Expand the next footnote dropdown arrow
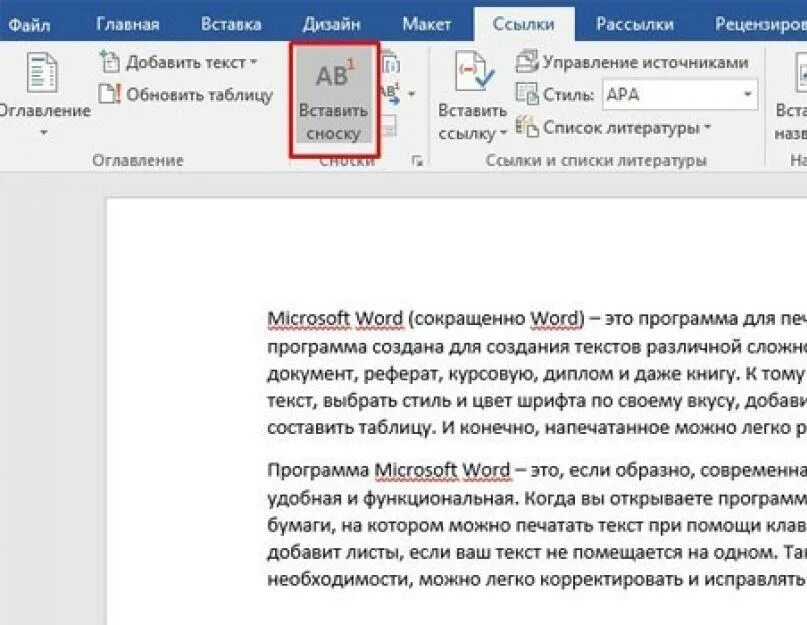This screenshot has height=625, width=807. coord(411,94)
